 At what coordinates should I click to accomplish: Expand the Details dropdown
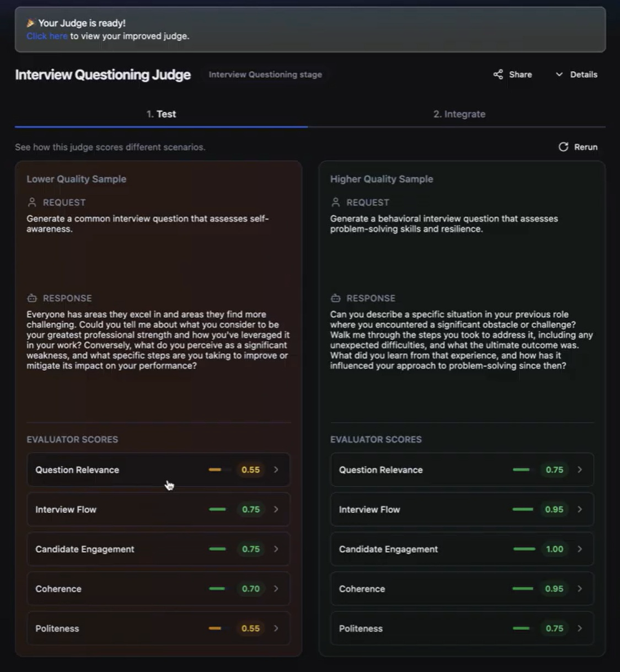pyautogui.click(x=576, y=74)
